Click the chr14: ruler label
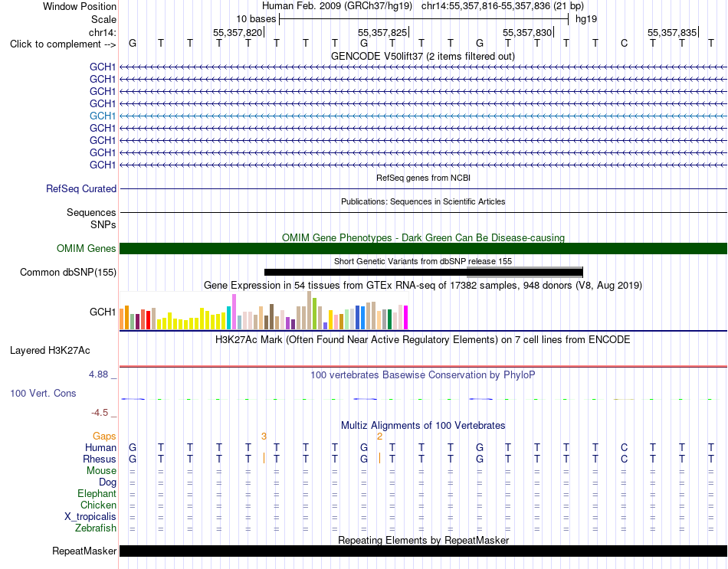The width and height of the screenshot is (728, 569). pyautogui.click(x=102, y=32)
